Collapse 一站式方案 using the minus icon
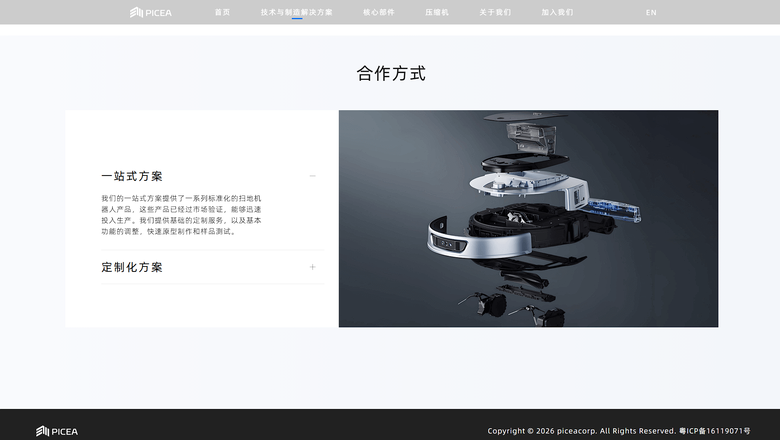 click(x=312, y=176)
